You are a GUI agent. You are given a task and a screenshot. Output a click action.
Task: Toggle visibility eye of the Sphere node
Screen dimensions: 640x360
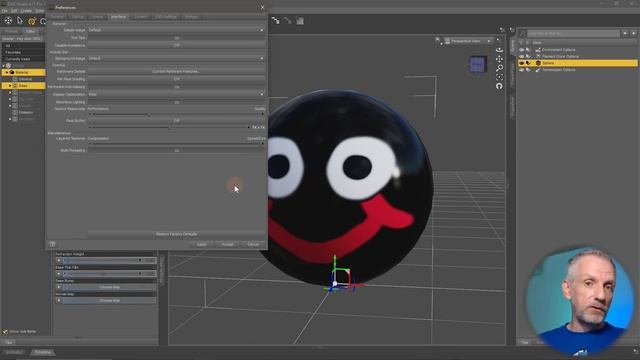(521, 63)
